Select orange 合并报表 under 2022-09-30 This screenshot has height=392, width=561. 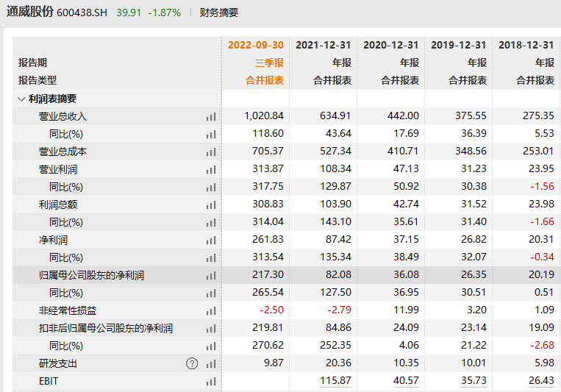pos(265,80)
